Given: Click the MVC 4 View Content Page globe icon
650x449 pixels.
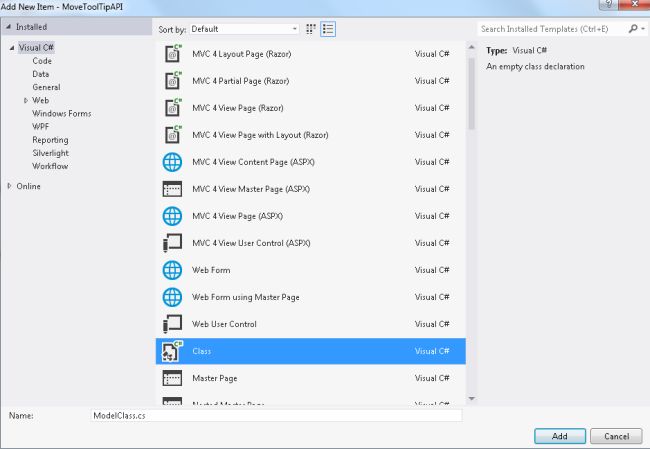Looking at the screenshot, I should point(172,162).
